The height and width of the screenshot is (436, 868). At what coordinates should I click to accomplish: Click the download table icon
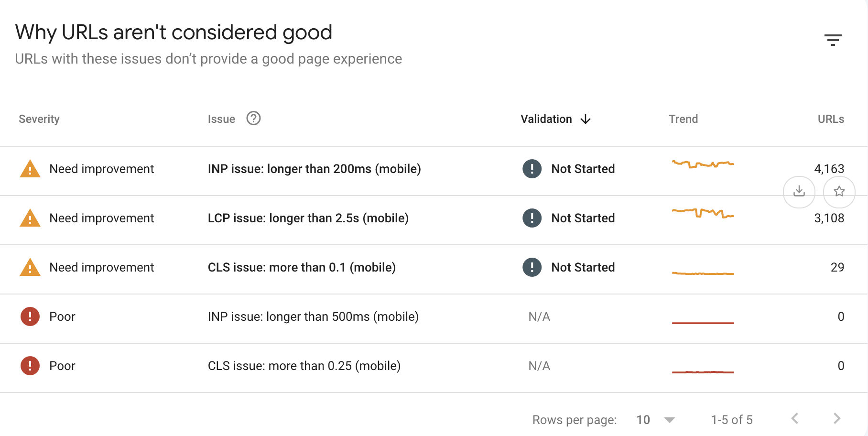click(799, 192)
